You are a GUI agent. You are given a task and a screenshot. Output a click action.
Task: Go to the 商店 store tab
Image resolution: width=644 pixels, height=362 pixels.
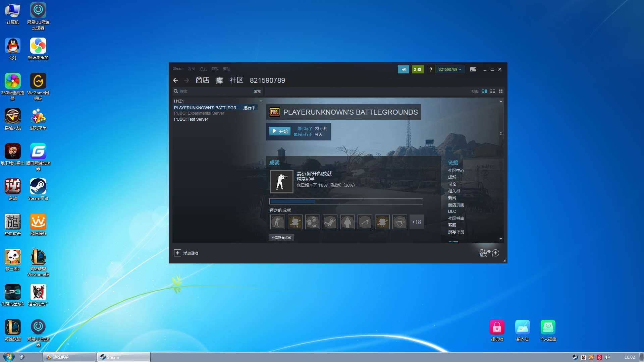pos(203,80)
